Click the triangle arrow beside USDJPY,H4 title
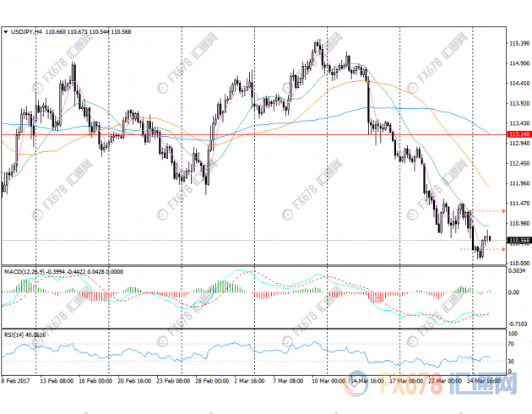The height and width of the screenshot is (414, 532). click(x=6, y=31)
